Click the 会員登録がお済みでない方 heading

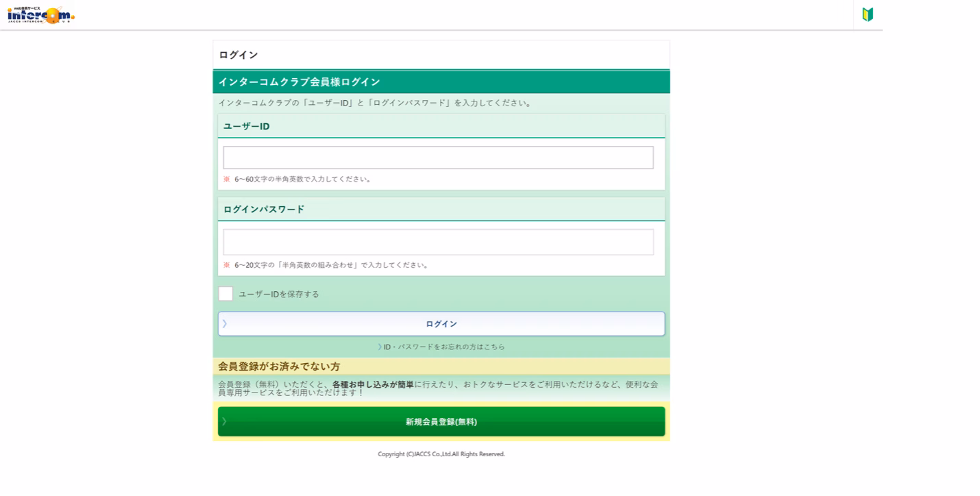pos(279,367)
